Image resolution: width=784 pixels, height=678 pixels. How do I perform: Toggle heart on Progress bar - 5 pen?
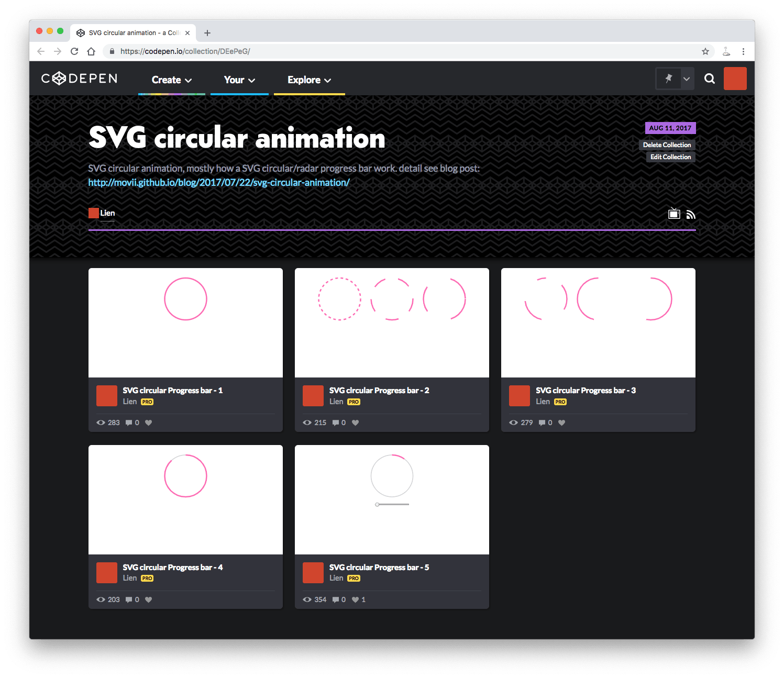click(356, 599)
